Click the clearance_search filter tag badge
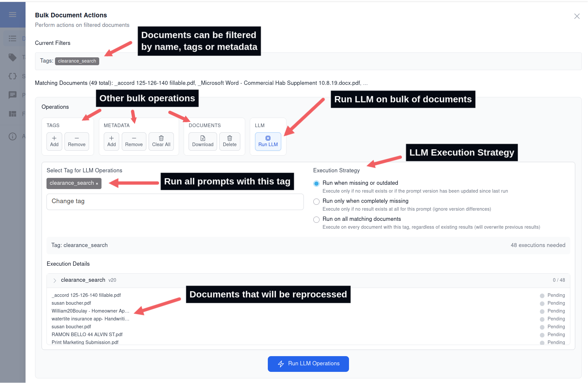588x383 pixels. pyautogui.click(x=77, y=61)
